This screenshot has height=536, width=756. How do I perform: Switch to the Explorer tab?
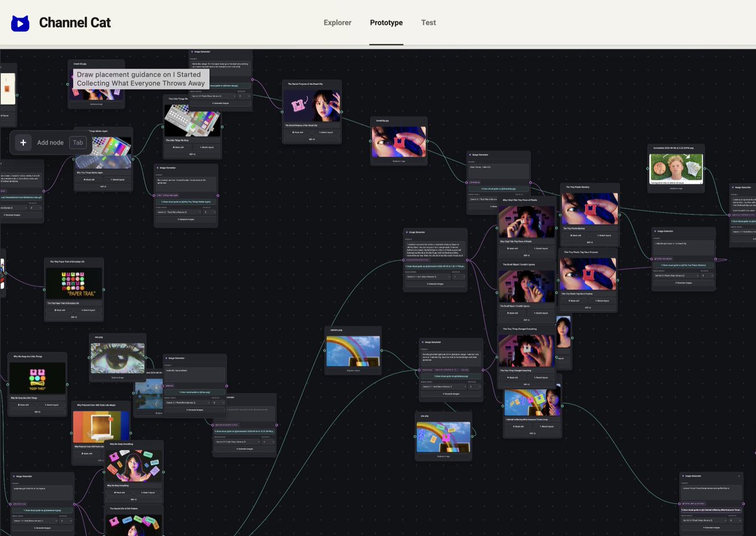coord(338,23)
